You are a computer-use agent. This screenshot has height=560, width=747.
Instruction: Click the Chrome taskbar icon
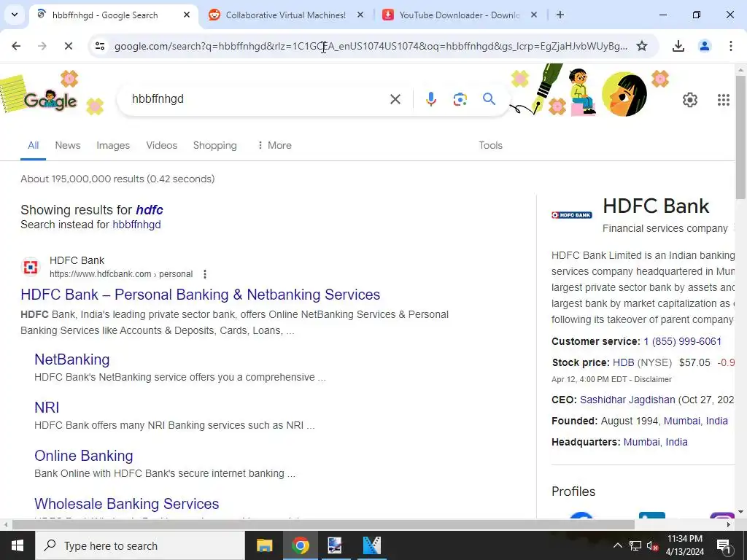(x=300, y=545)
